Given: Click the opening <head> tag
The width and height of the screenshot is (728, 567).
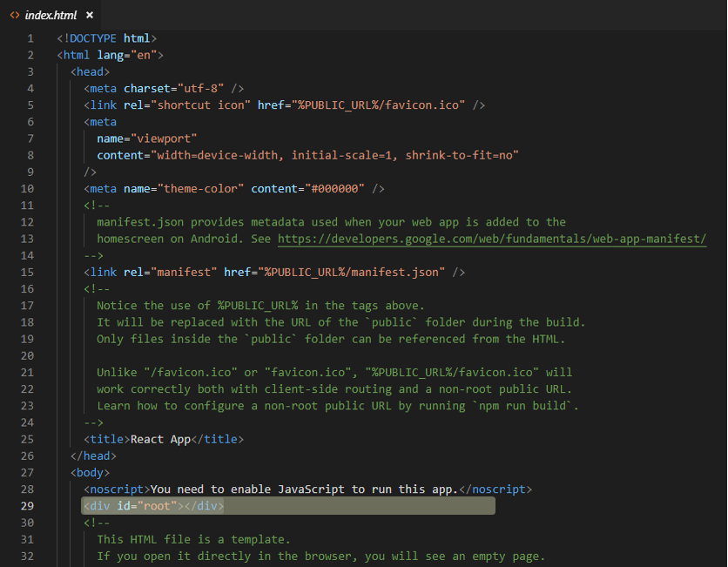Looking at the screenshot, I should point(90,71).
